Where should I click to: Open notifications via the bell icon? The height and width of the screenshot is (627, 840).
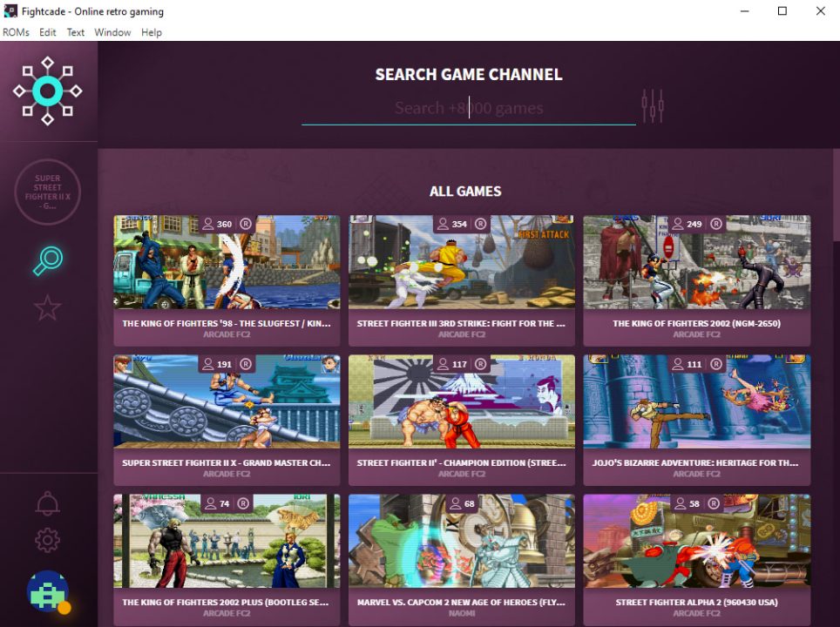47,503
